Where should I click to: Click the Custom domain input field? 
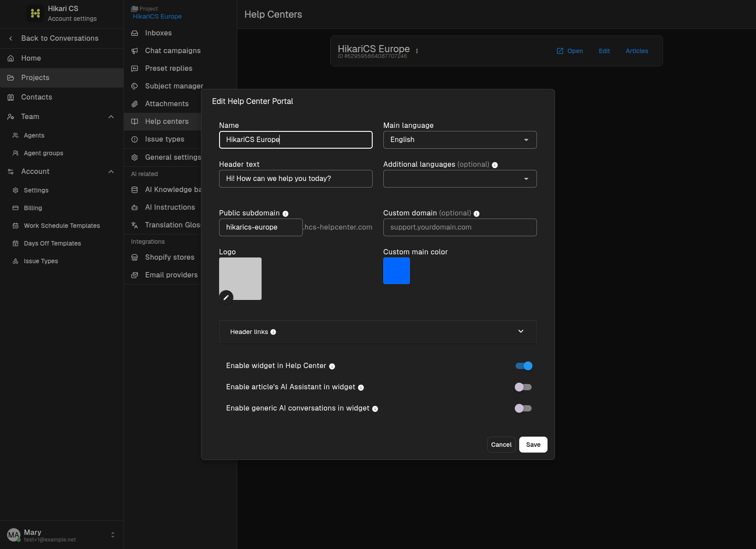pos(460,227)
